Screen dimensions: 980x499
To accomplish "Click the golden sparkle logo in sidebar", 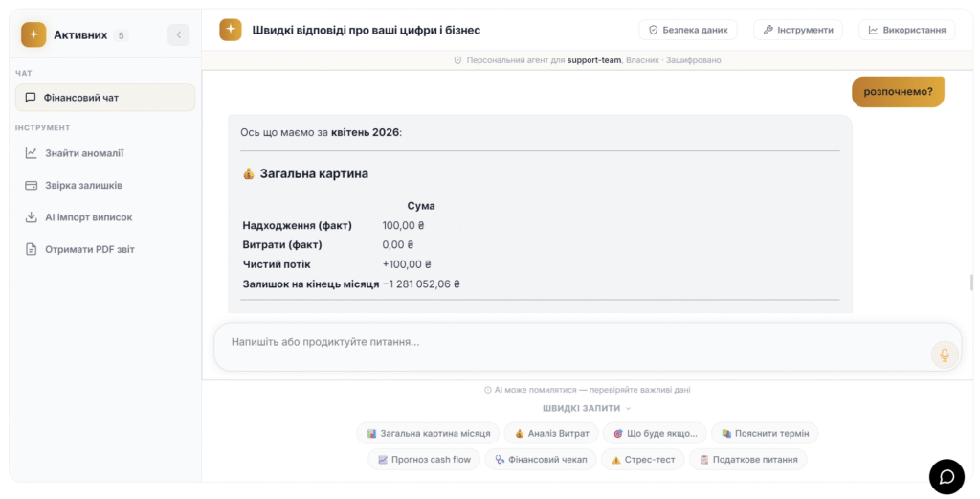I will 33,35.
